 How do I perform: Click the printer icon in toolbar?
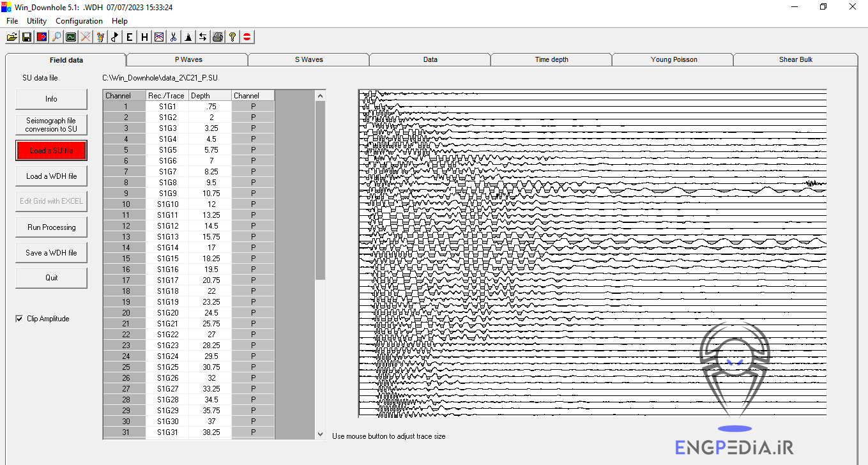tap(218, 37)
